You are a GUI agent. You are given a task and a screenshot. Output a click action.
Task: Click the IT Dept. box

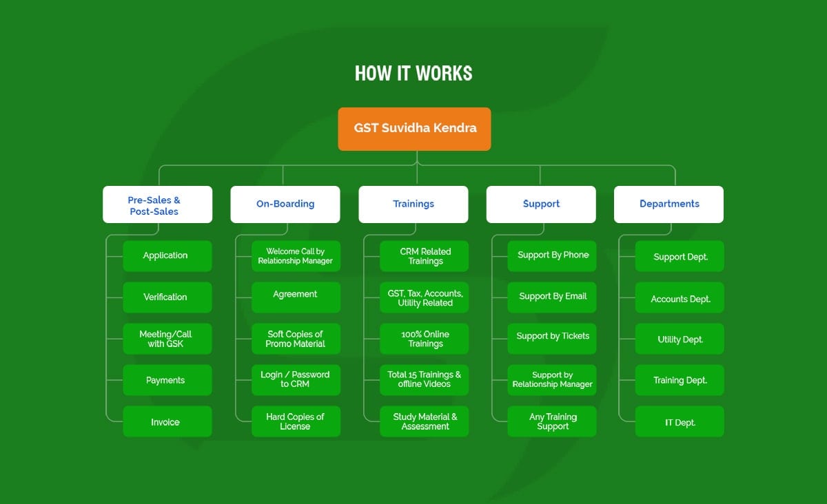(680, 421)
